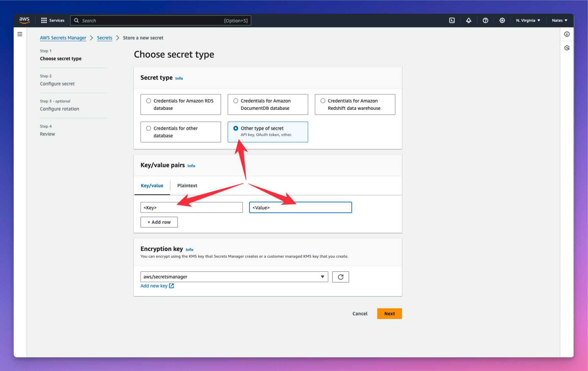
Task: Select Credentials for Amazon RDS database
Action: [x=181, y=105]
